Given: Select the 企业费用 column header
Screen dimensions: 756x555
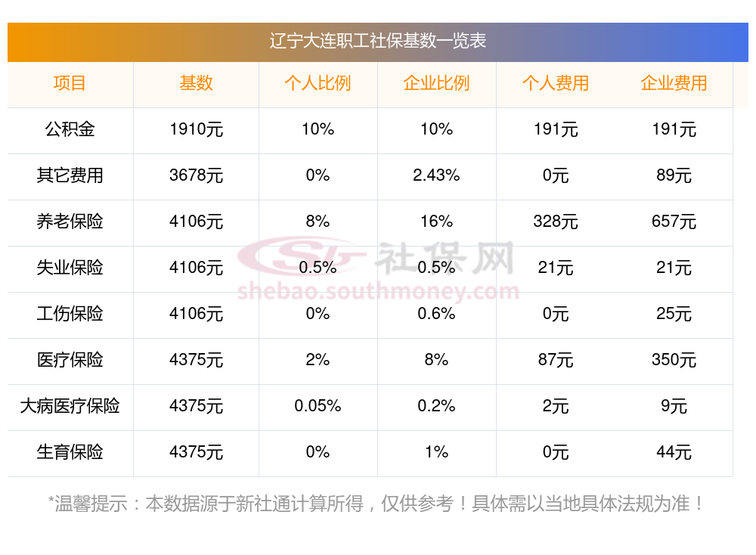Looking at the screenshot, I should [674, 83].
